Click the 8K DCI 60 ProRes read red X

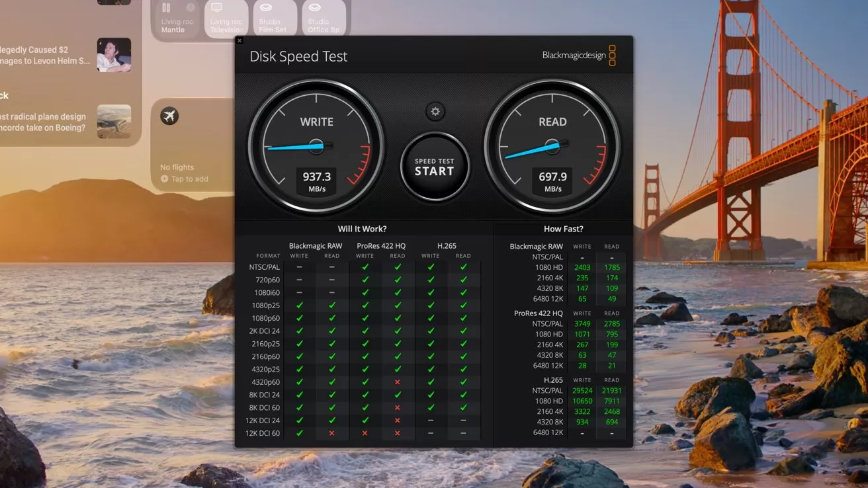click(398, 408)
